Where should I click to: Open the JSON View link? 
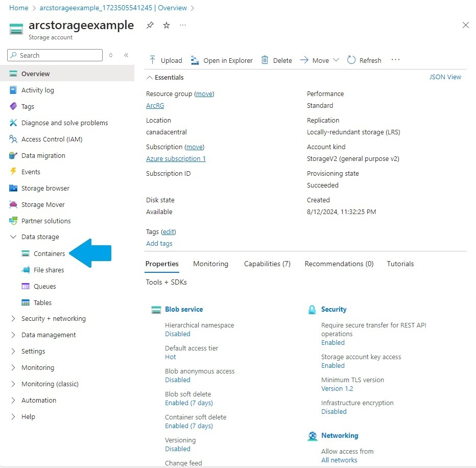445,77
